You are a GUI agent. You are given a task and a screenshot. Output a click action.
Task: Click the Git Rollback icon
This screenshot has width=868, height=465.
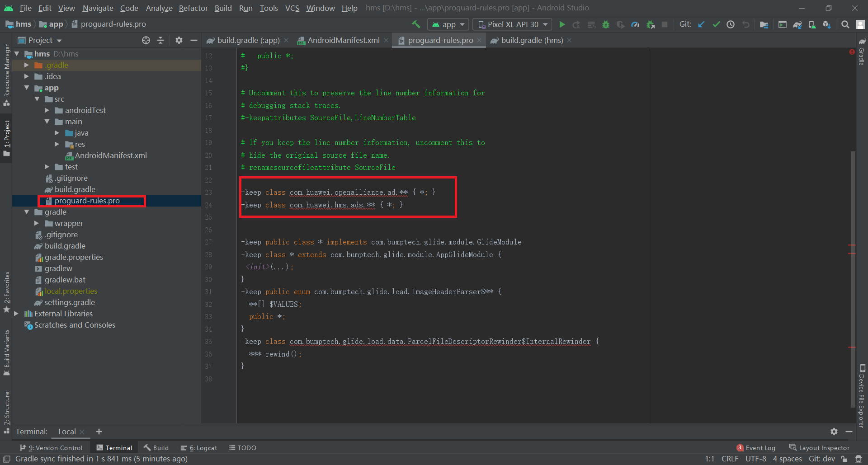[x=745, y=24]
